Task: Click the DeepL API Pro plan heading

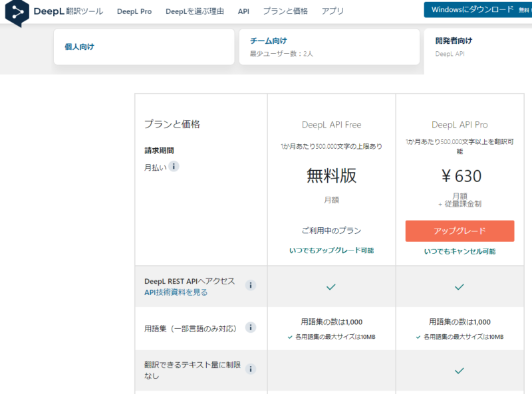Action: pyautogui.click(x=460, y=124)
